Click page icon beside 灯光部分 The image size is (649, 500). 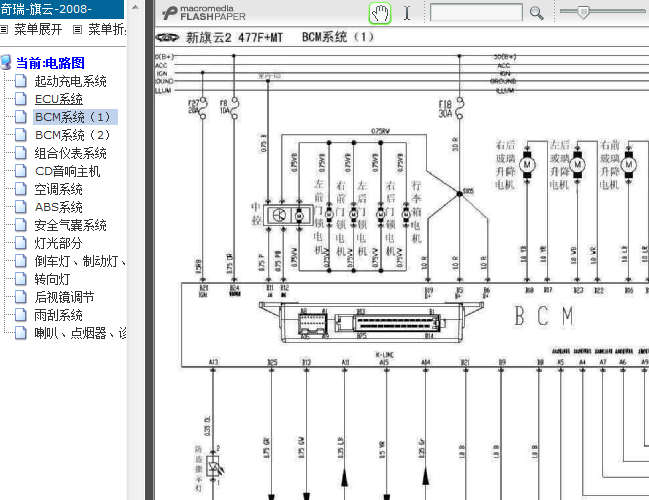pyautogui.click(x=21, y=243)
